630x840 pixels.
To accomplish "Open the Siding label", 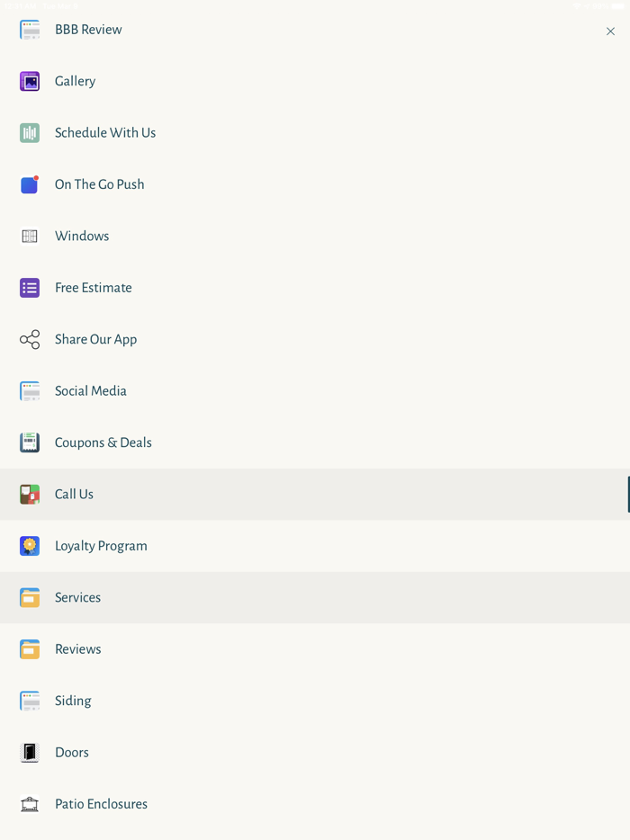I will point(73,701).
